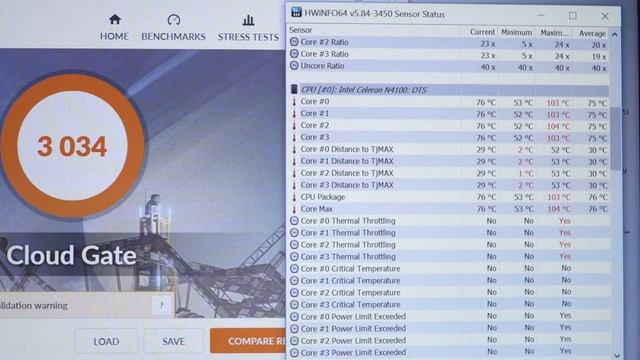
Task: Click the 3 034 Cloud Gate score
Action: click(72, 146)
